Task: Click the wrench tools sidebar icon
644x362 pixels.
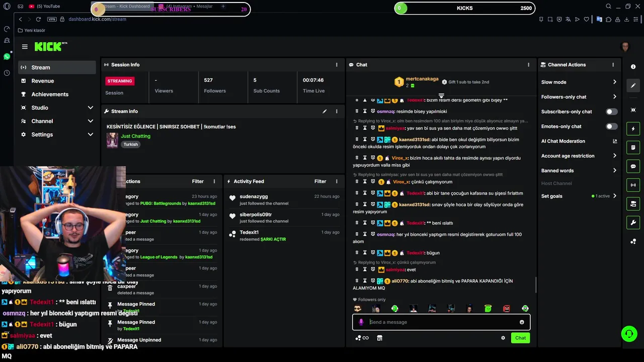Action: point(633,223)
